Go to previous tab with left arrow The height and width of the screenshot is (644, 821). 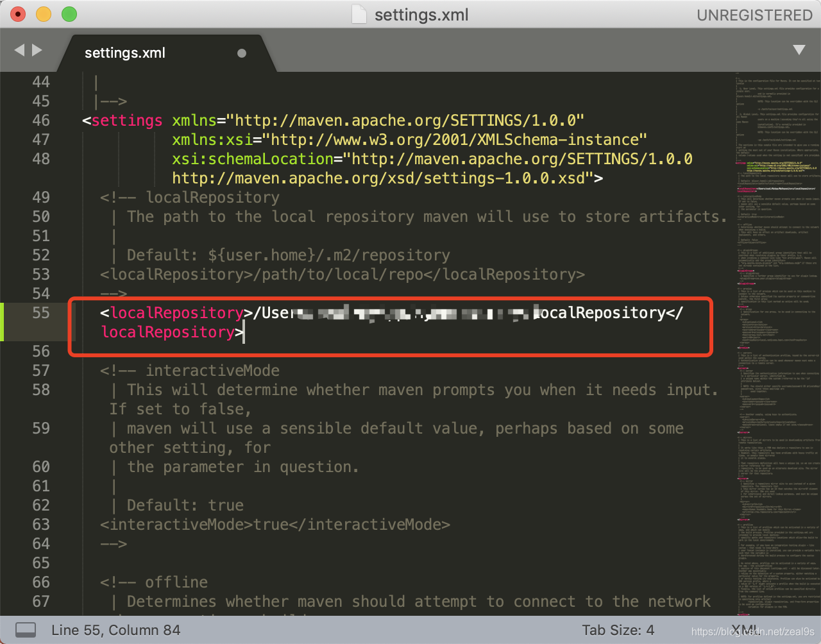coord(19,50)
